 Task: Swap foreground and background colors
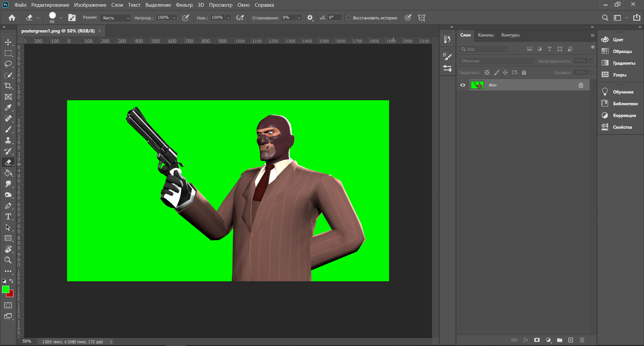coord(11,281)
